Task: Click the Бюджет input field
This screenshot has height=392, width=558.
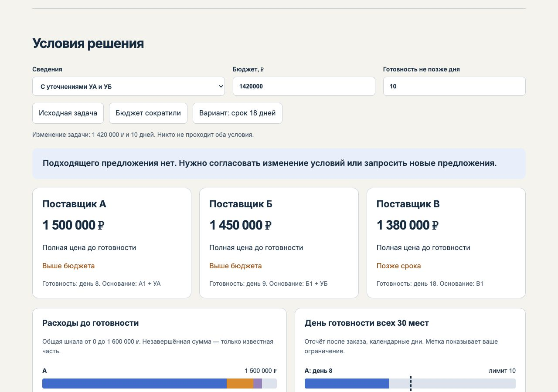Action: click(304, 86)
